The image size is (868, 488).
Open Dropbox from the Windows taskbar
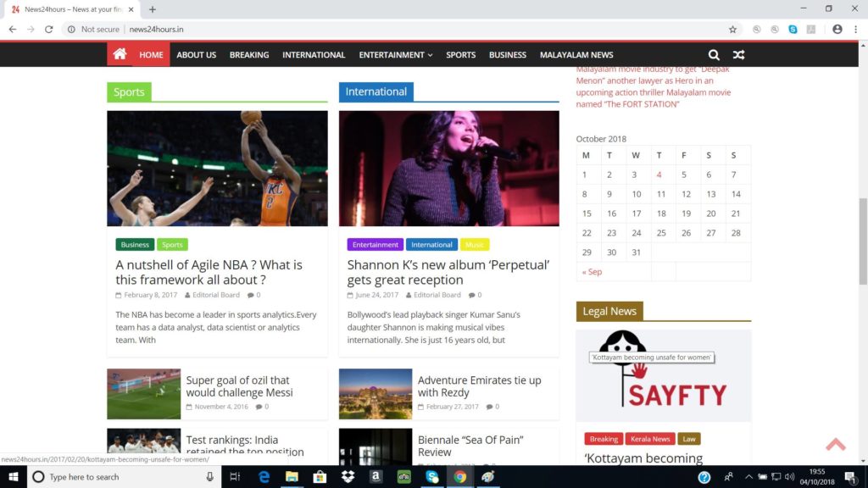tap(347, 477)
